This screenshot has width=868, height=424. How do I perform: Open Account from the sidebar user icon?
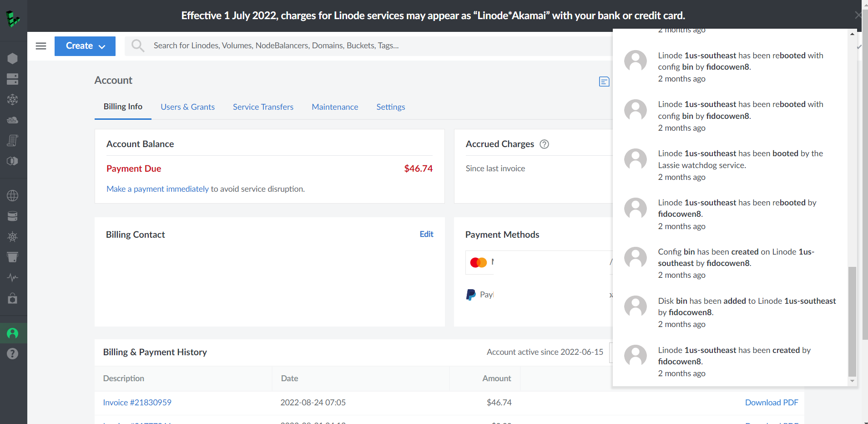13,333
